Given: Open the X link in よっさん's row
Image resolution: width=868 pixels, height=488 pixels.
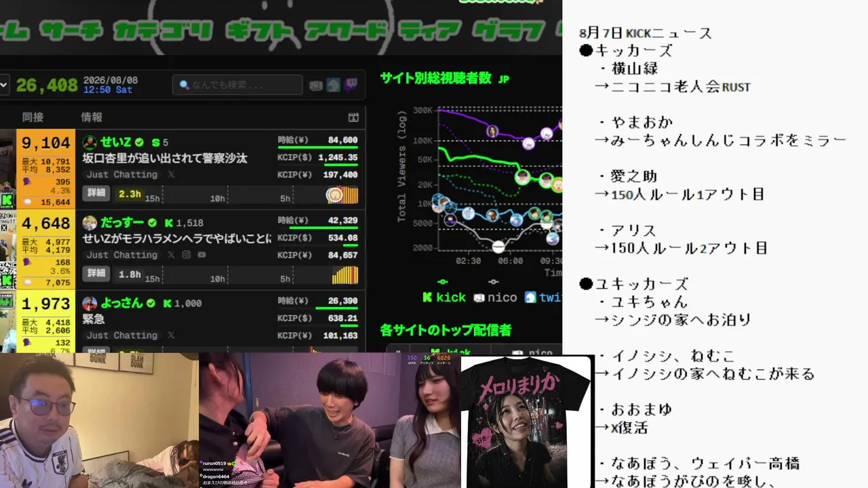Looking at the screenshot, I should (171, 335).
